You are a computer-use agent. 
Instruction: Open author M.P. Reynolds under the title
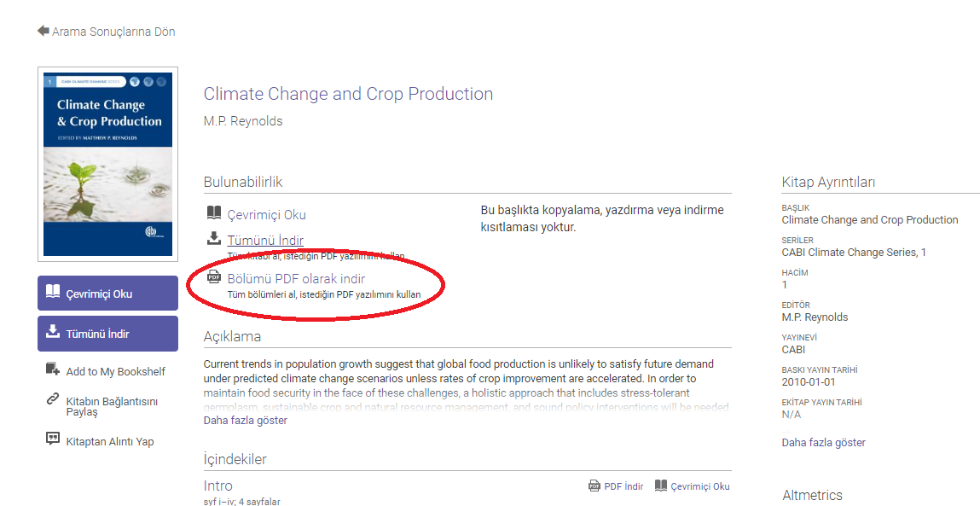click(x=243, y=121)
